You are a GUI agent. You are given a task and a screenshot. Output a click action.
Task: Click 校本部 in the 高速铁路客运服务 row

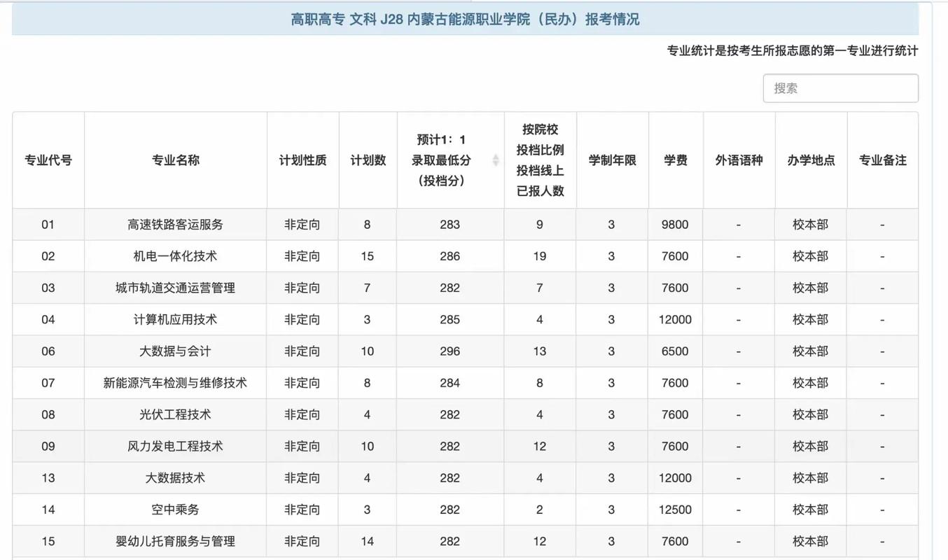811,225
